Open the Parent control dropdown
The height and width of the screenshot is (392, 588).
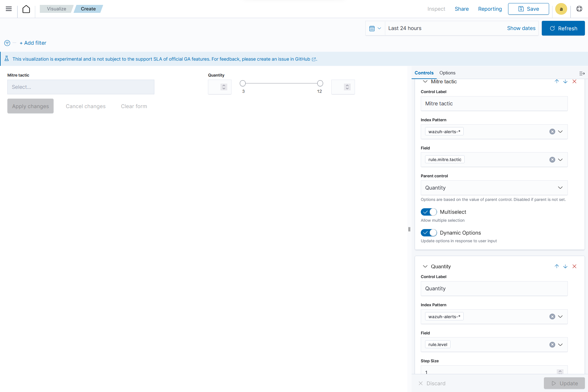(x=493, y=188)
